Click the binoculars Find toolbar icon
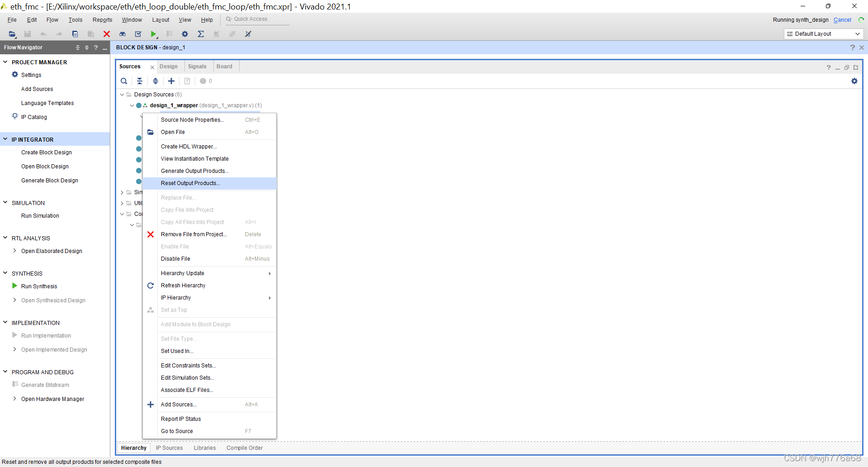The height and width of the screenshot is (467, 868). [123, 34]
